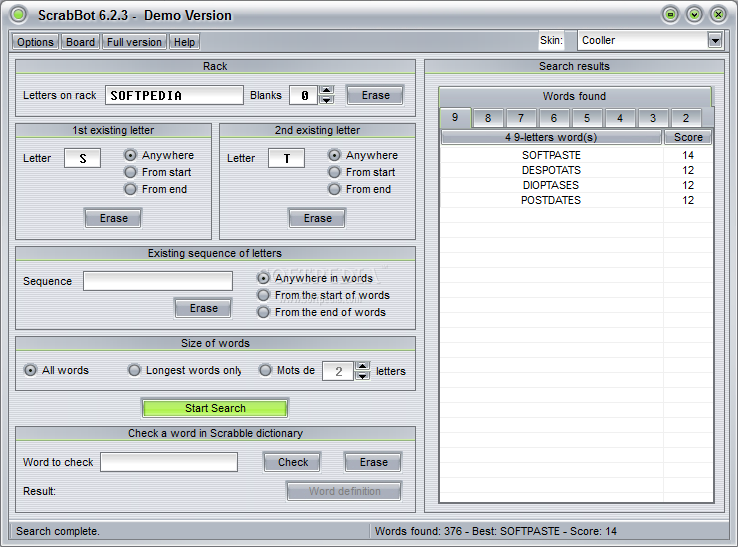
Task: Increase word length with up arrow
Action: point(362,366)
